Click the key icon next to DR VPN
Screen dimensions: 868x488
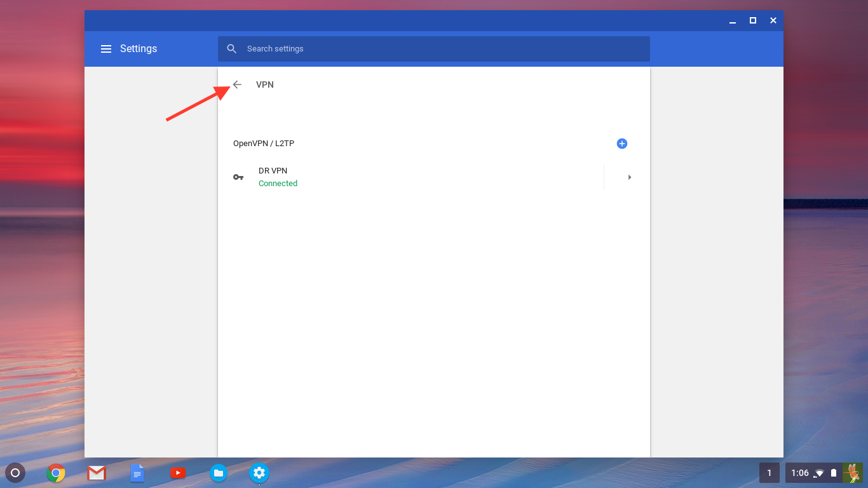(x=238, y=177)
